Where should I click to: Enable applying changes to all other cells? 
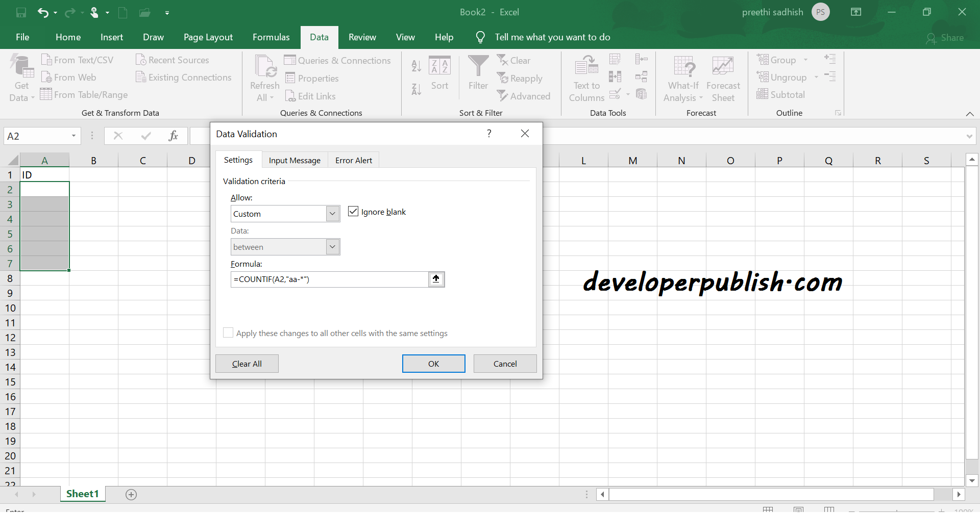pyautogui.click(x=228, y=332)
